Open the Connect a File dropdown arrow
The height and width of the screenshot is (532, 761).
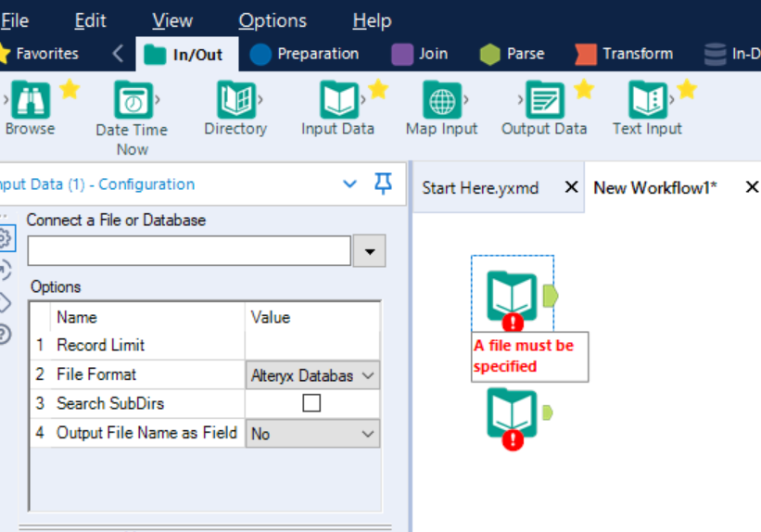coord(370,251)
